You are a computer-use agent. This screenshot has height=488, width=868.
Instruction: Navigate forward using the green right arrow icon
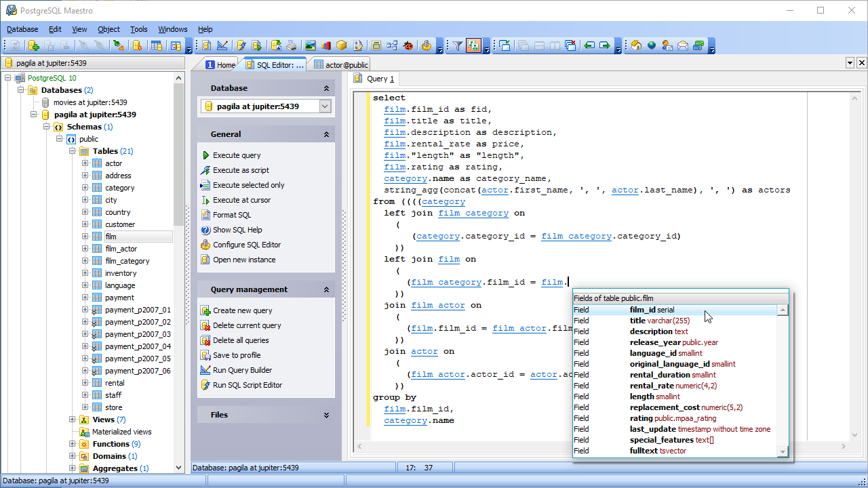(606, 45)
